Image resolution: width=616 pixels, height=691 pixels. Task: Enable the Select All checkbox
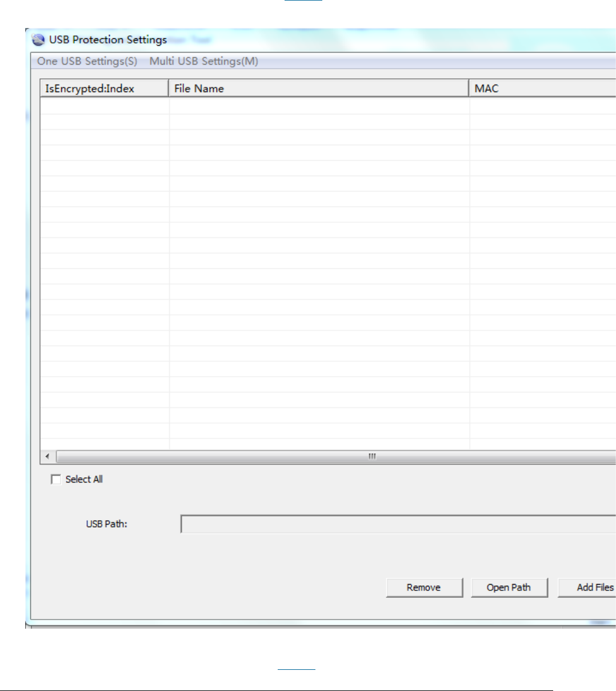pyautogui.click(x=56, y=480)
